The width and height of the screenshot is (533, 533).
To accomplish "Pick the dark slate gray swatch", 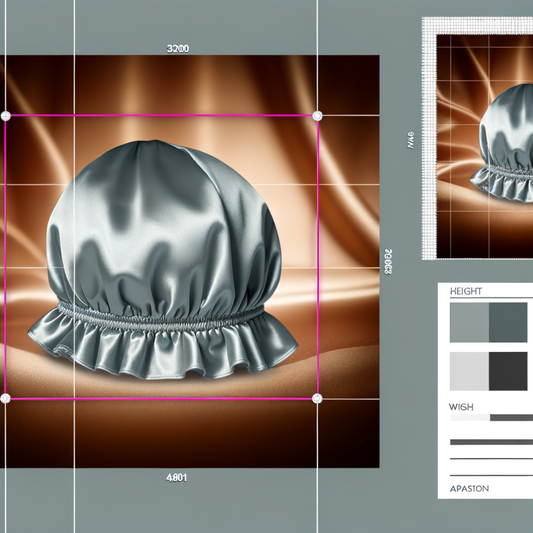I will click(x=508, y=322).
